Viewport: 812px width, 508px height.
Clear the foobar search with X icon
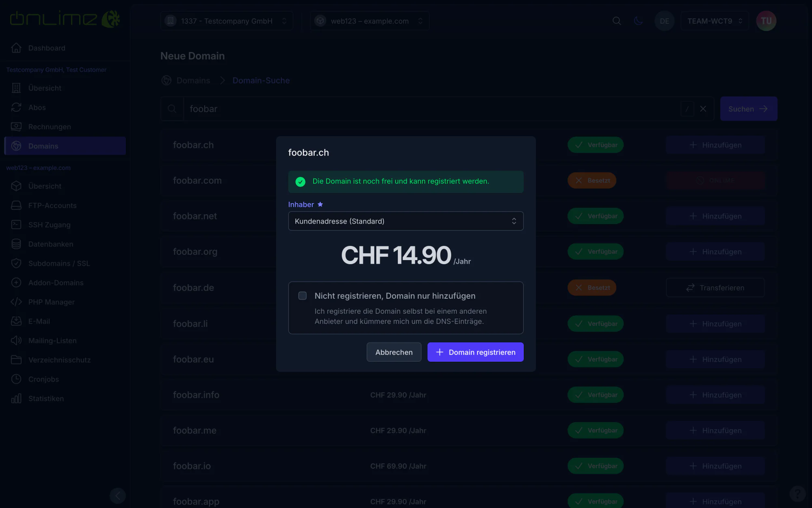click(703, 109)
